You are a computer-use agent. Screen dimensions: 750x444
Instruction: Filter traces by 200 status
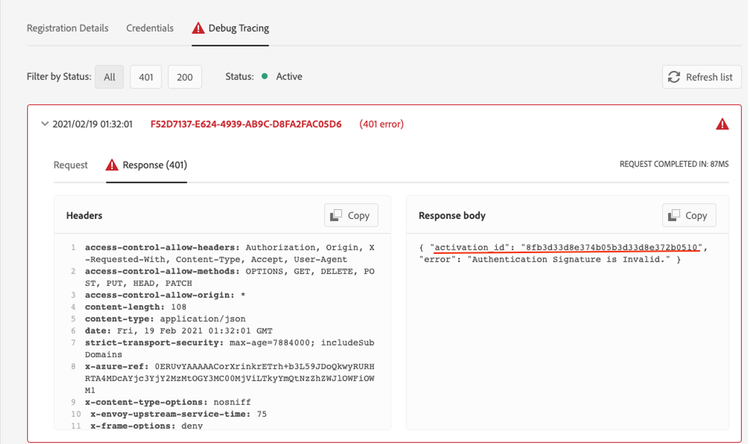click(x=184, y=77)
